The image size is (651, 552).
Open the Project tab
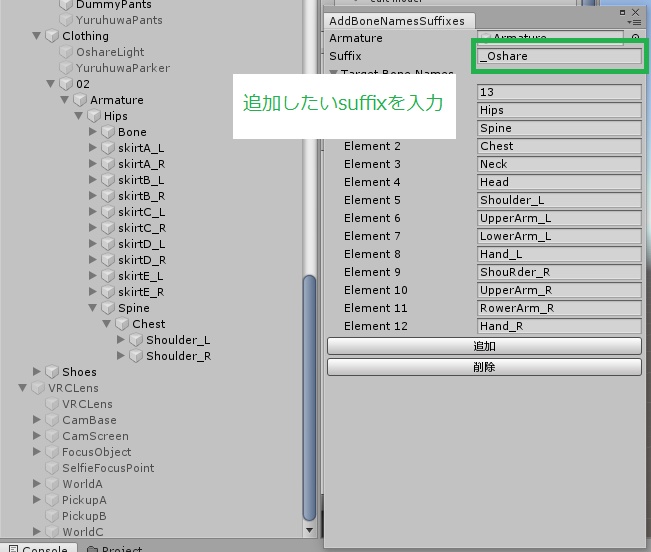click(115, 548)
